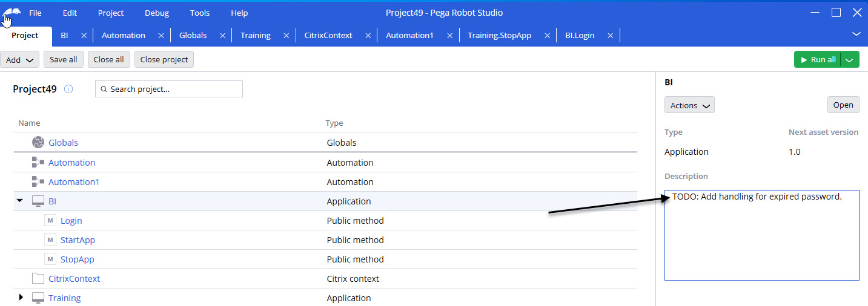Open the Tools menu
Screen dimensions: 868x306
[200, 13]
